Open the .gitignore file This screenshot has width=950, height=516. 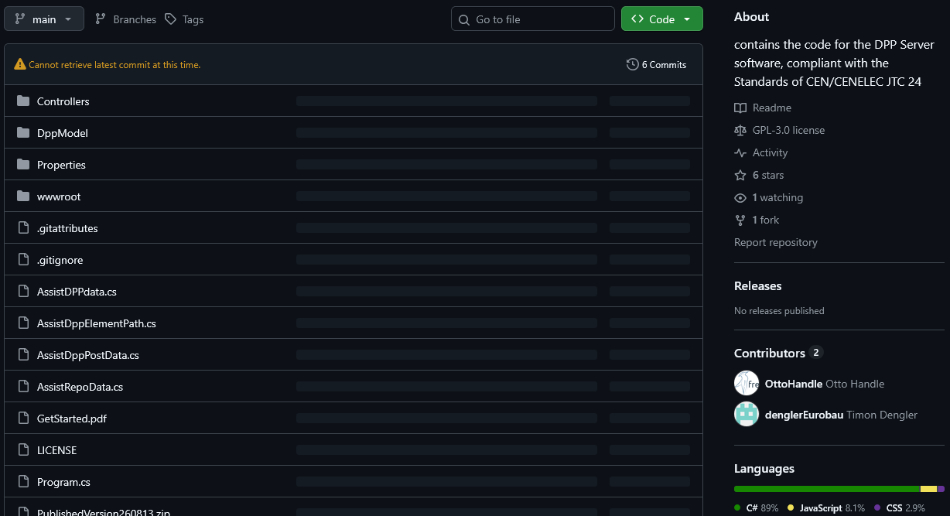[x=60, y=260]
